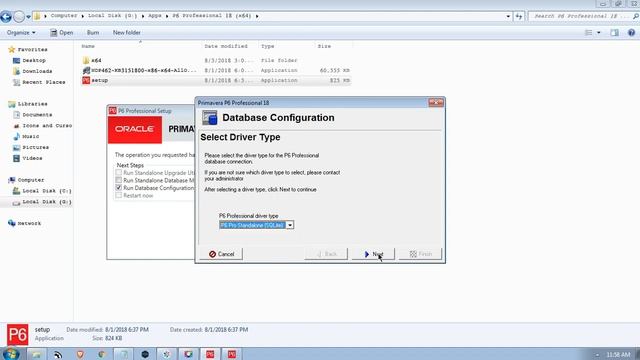This screenshot has height=360, width=640.
Task: Open Libraries in navigation pane
Action: (32, 104)
